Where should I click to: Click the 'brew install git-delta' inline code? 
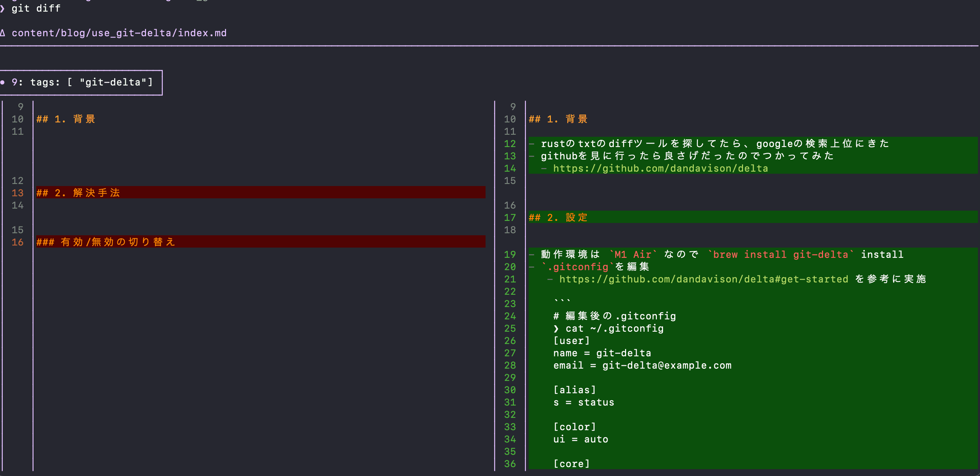coord(780,254)
